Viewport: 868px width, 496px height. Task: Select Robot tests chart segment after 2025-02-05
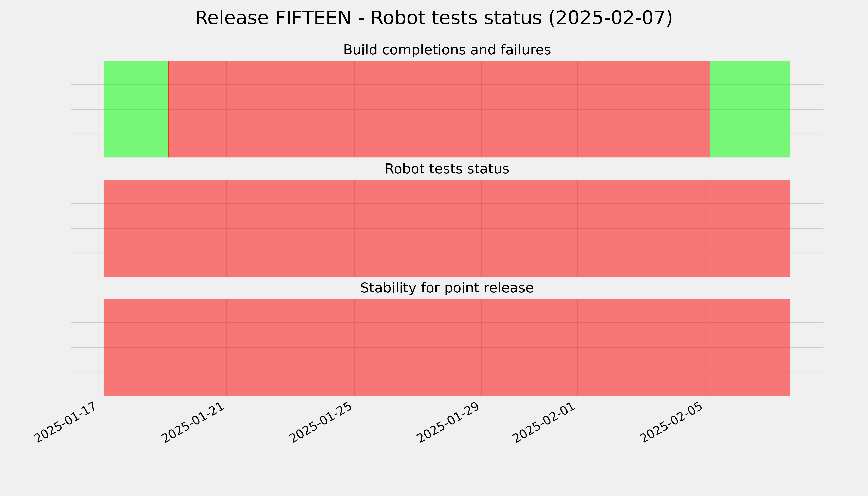coord(747,228)
